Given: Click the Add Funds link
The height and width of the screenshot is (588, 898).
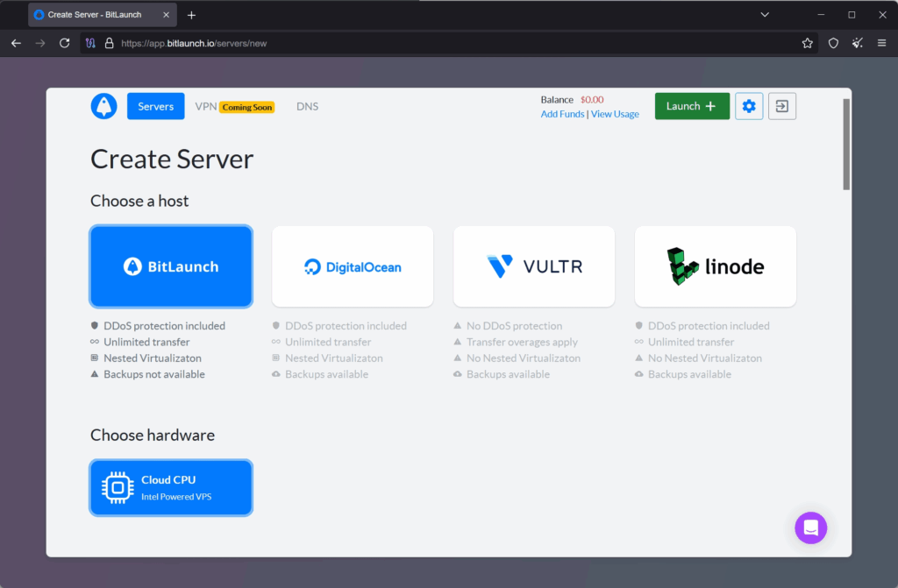Looking at the screenshot, I should pos(562,114).
